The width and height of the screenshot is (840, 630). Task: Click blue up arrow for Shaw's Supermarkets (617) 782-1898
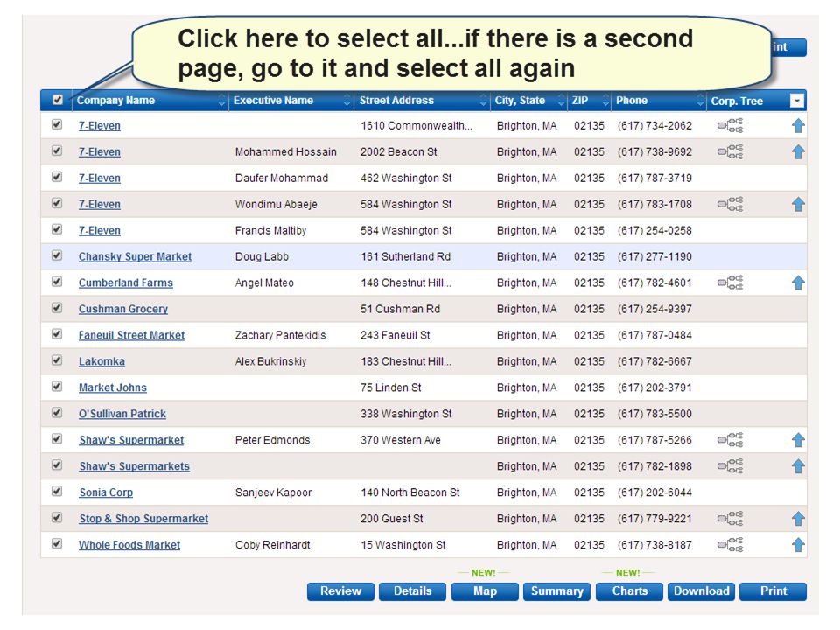click(798, 466)
